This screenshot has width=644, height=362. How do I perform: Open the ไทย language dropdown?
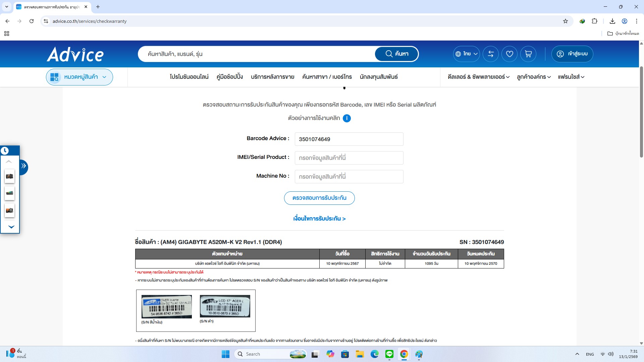tap(466, 54)
